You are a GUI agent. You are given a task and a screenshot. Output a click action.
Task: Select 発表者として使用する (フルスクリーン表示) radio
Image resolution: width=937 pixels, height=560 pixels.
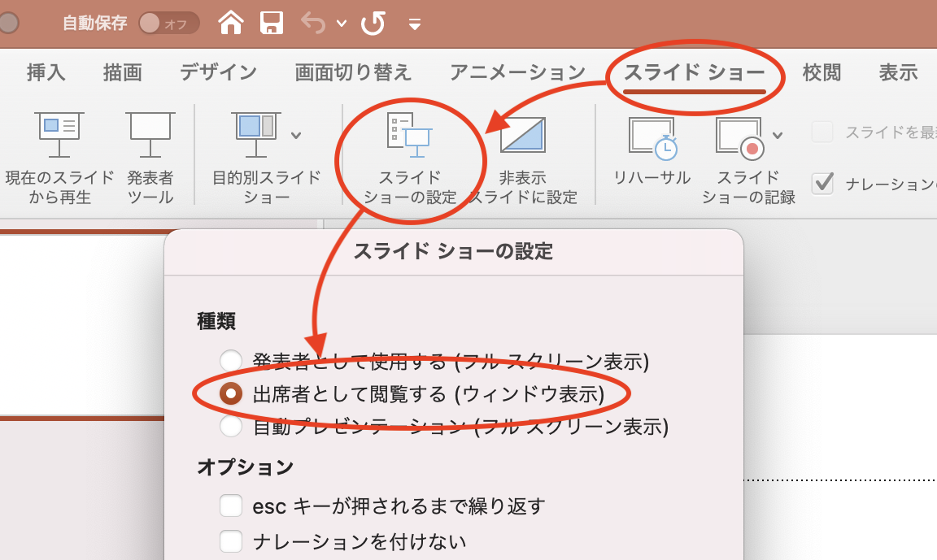pos(231,361)
